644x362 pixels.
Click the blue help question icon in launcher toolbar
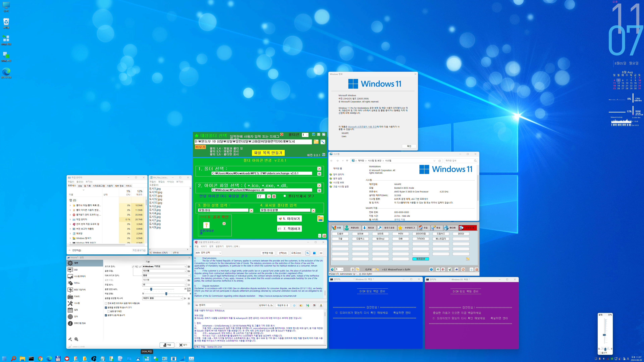431,269
